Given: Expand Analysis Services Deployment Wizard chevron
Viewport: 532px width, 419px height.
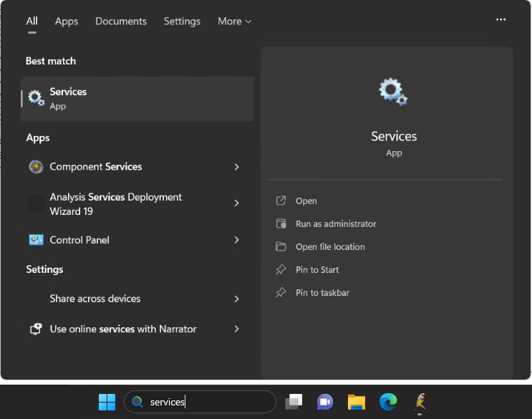Looking at the screenshot, I should [x=236, y=203].
